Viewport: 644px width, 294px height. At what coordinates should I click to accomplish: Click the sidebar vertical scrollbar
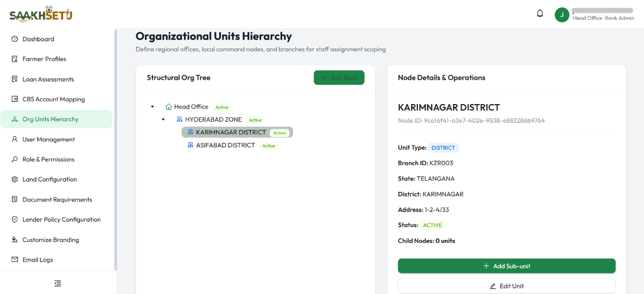(115, 150)
